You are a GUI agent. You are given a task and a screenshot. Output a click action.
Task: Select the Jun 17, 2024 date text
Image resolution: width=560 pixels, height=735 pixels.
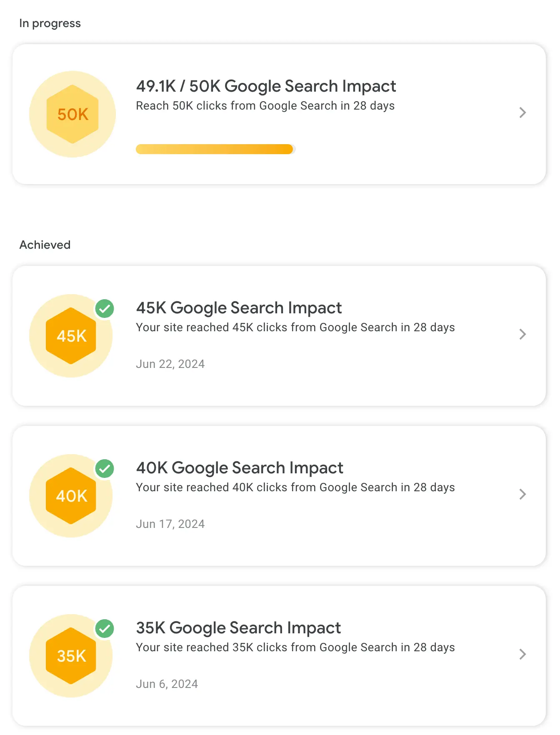coord(170,524)
